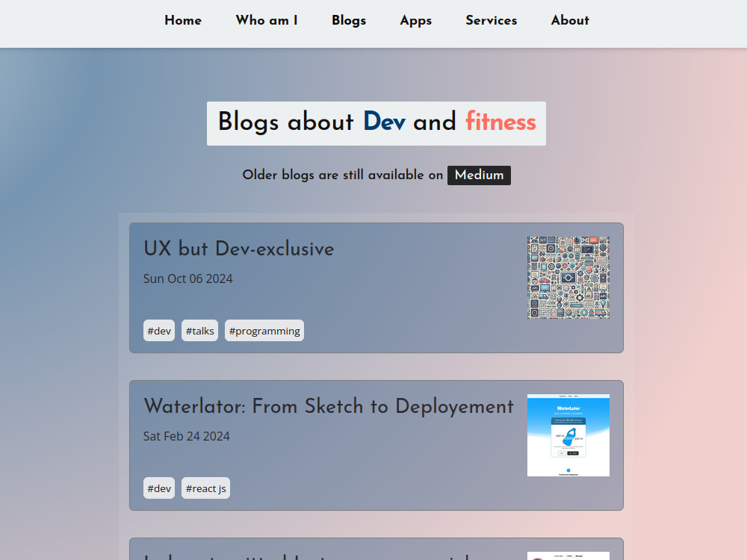Select #dev tag on the Waterlator post
747x560 pixels.
159,488
